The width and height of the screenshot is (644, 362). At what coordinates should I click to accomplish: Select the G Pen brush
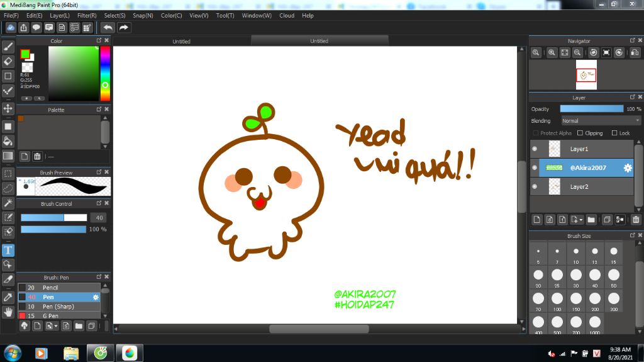tap(59, 315)
